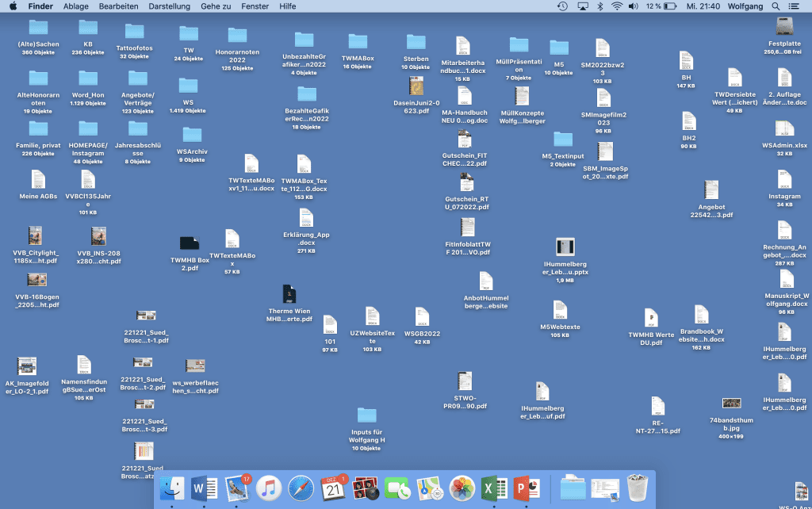The height and width of the screenshot is (509, 812).
Task: Open the Wi-Fi status menu
Action: pos(616,6)
